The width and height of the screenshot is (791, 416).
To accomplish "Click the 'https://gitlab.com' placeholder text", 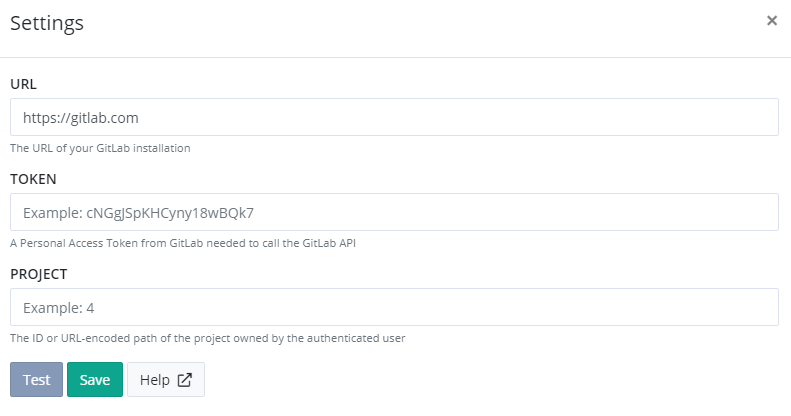I will tap(81, 117).
